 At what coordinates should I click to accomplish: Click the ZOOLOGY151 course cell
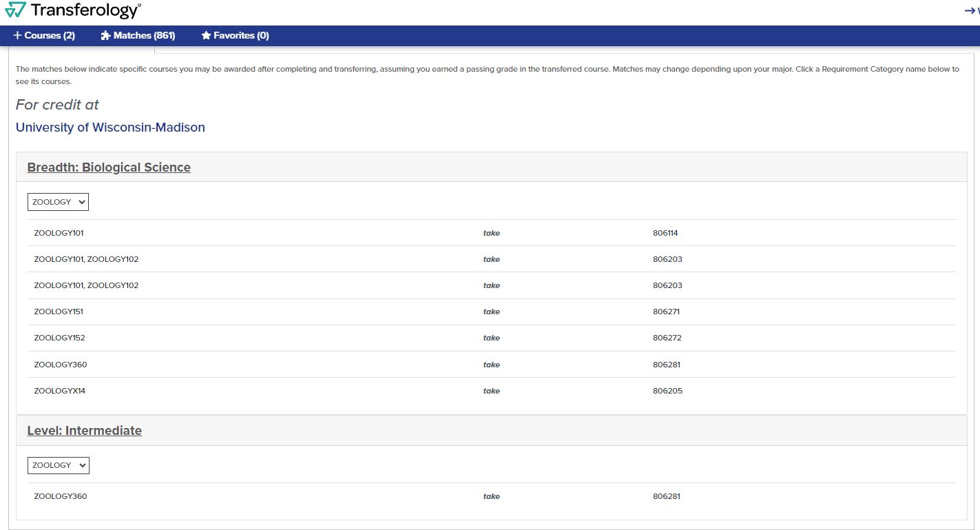pos(59,312)
